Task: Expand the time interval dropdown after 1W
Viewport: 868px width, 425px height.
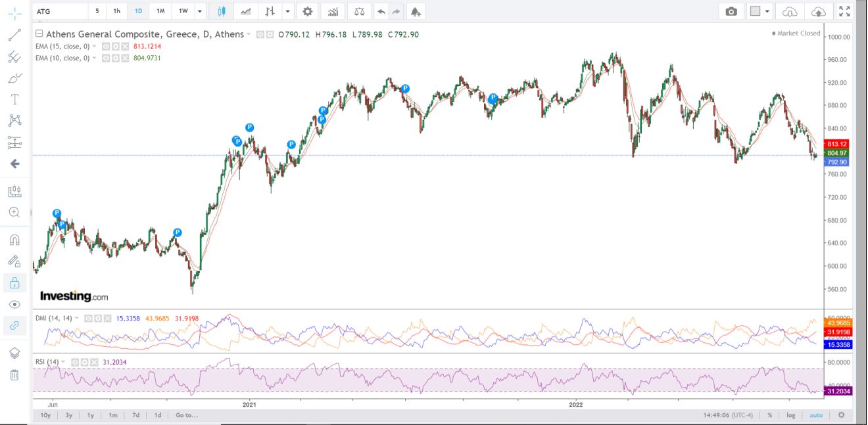Action: pos(200,11)
